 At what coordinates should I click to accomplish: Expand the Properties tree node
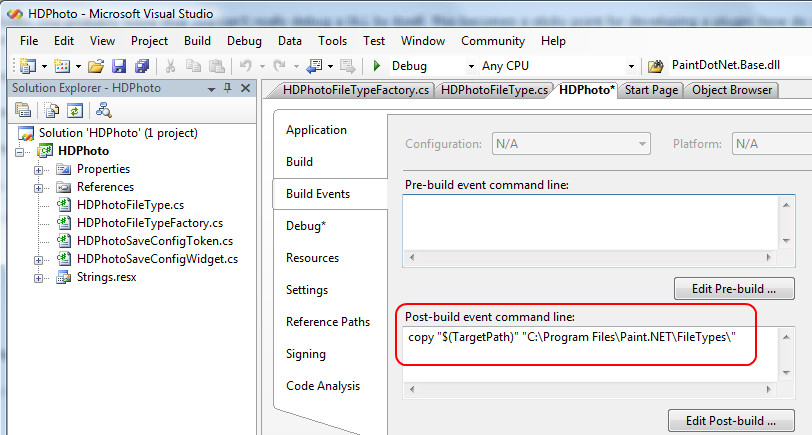click(38, 170)
